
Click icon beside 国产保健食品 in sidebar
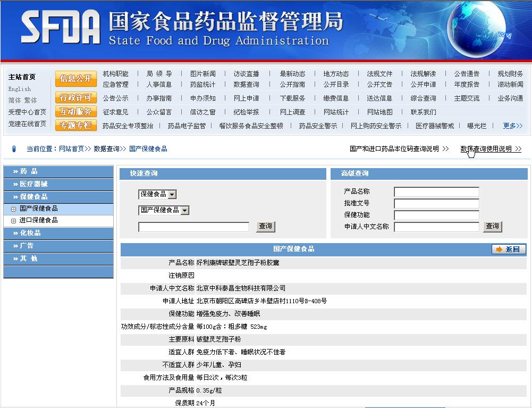click(13, 209)
